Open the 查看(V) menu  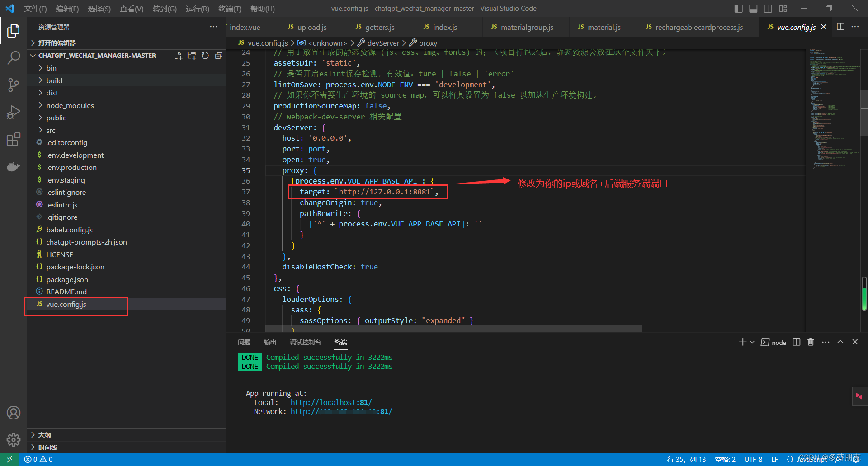131,9
